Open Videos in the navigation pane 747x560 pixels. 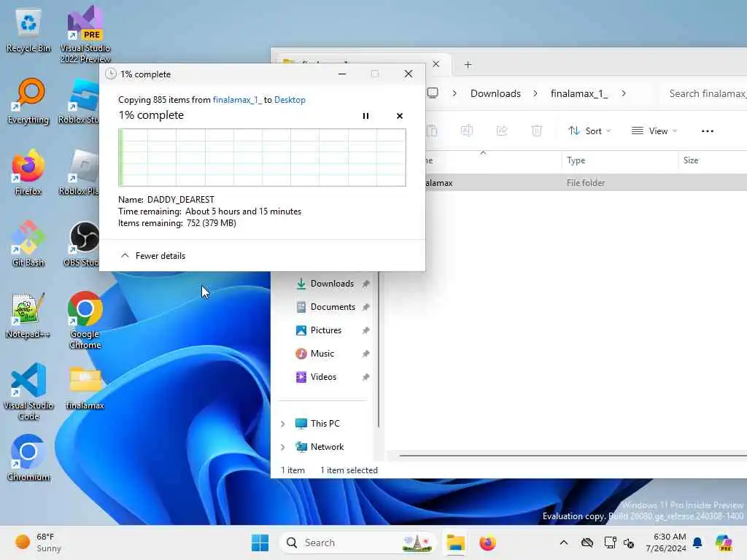(317, 377)
